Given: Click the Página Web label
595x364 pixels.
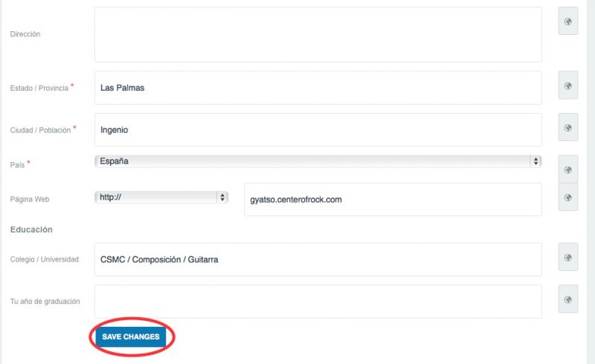Looking at the screenshot, I should tap(30, 199).
